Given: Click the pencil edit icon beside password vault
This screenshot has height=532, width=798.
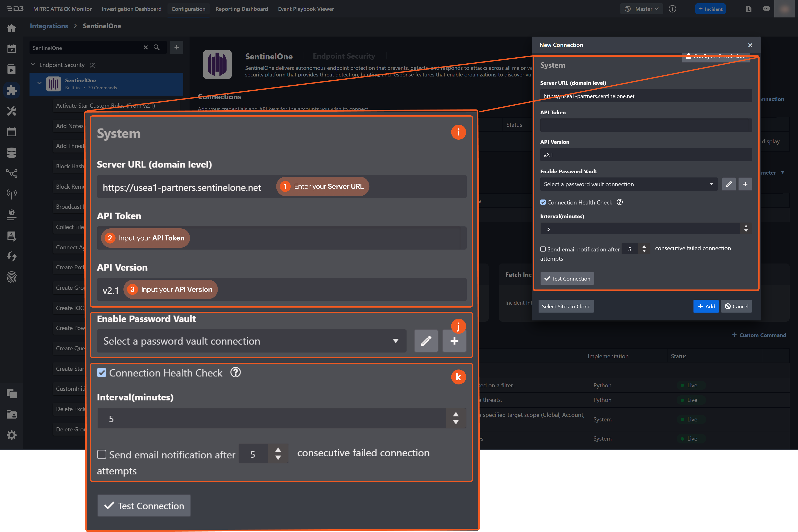Looking at the screenshot, I should click(728, 184).
